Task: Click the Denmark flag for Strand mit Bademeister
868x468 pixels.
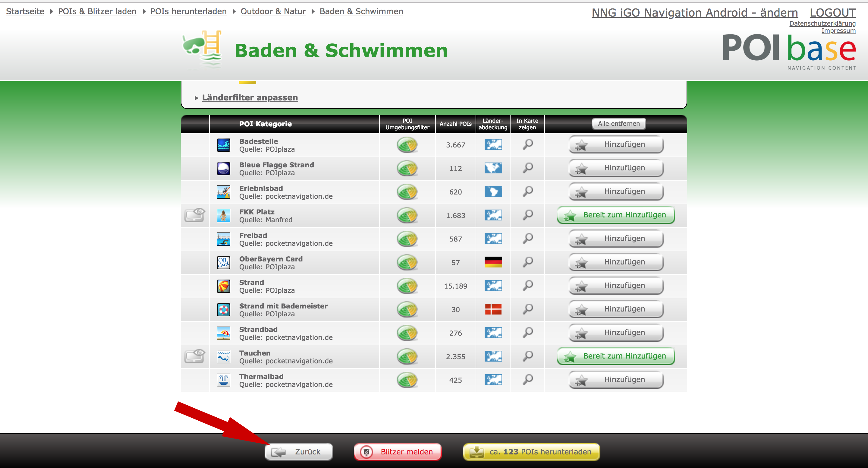Action: point(493,309)
